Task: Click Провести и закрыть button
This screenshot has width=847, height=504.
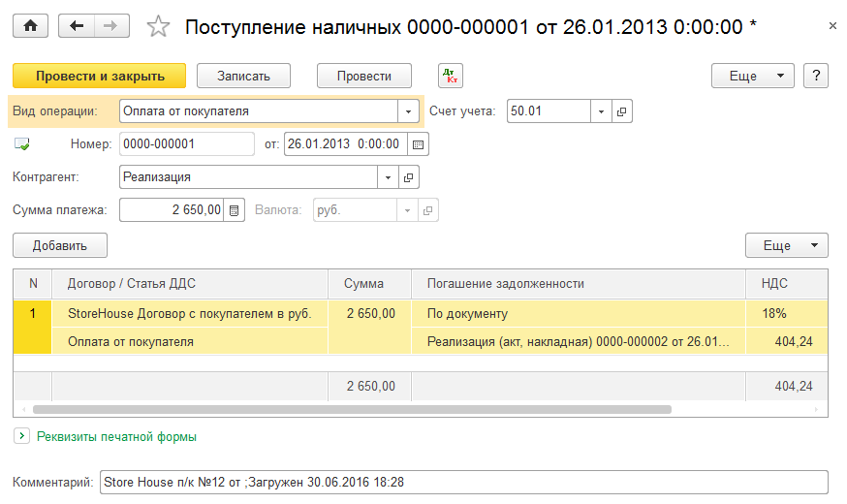Action: pyautogui.click(x=99, y=76)
